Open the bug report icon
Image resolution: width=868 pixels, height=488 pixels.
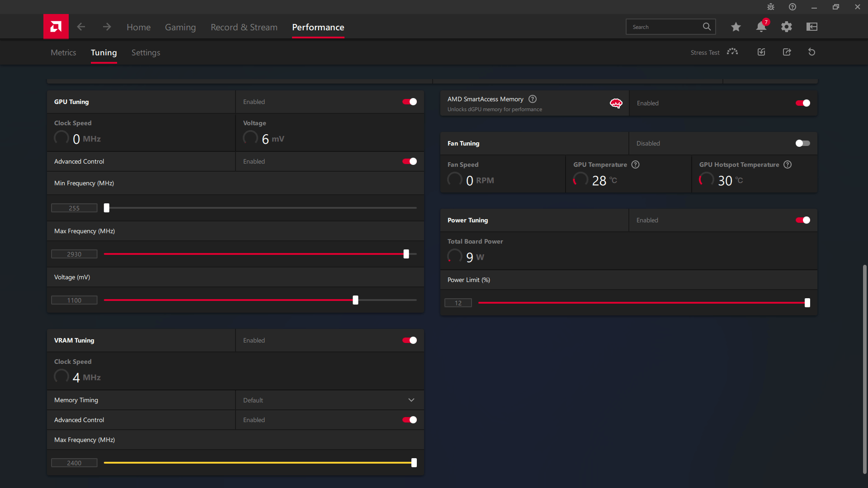coord(771,7)
